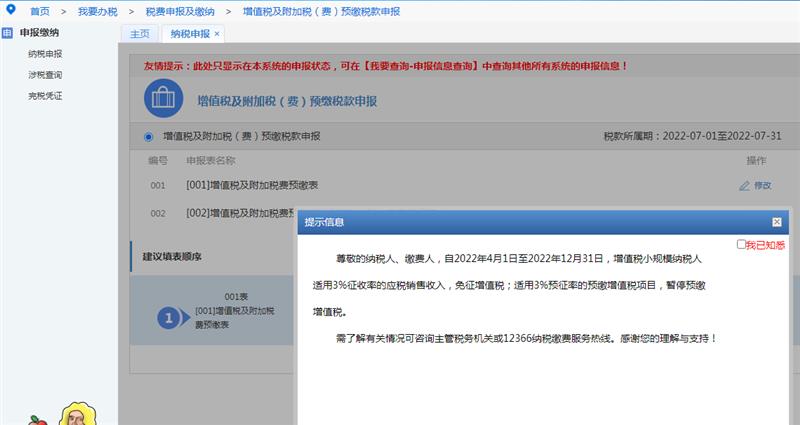Click the pencil 修改 icon for form 001
The height and width of the screenshot is (425, 800).
coord(744,185)
